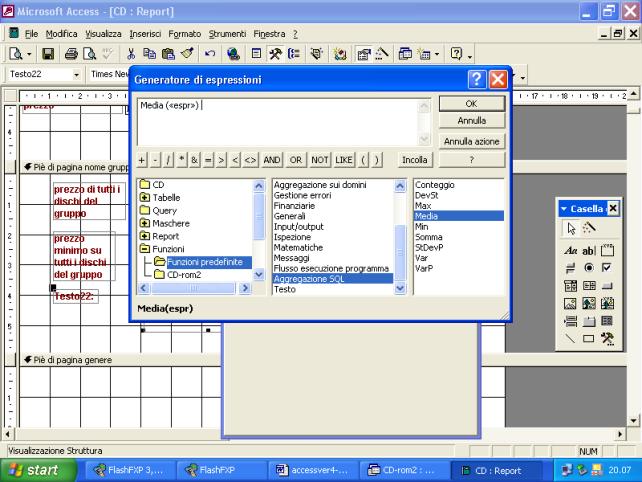The width and height of the screenshot is (642, 482).
Task: Collapse the Funzioni folder node
Action: click(x=145, y=249)
